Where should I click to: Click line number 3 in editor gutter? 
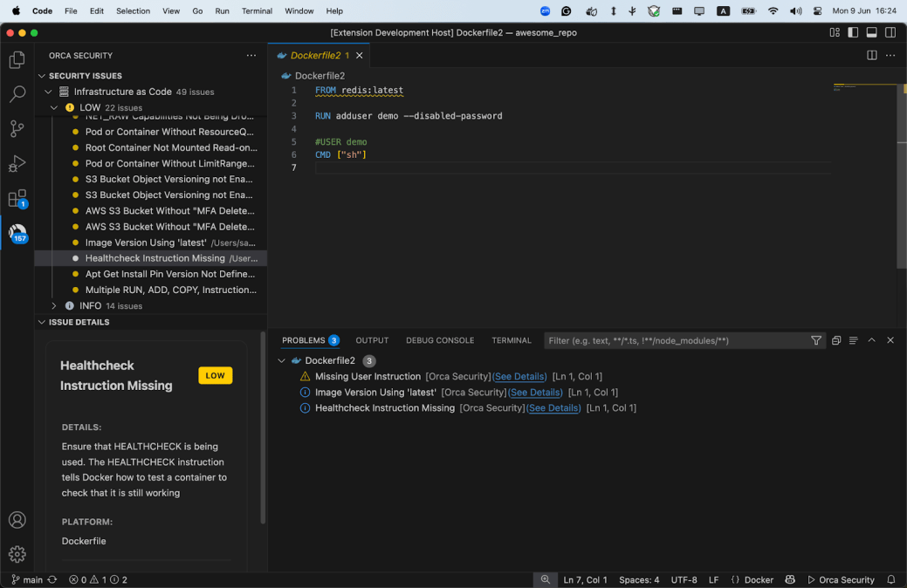coord(294,116)
